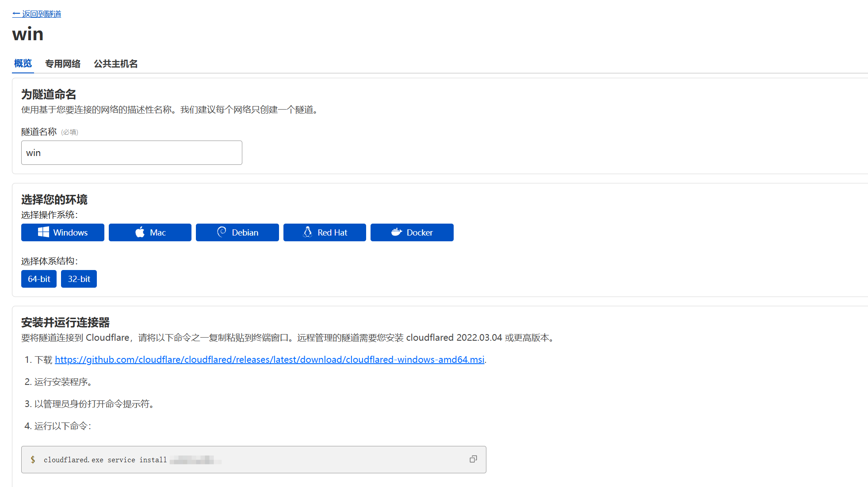868x487 pixels.
Task: Click step 2 运行安装程序 text
Action: coord(63,382)
